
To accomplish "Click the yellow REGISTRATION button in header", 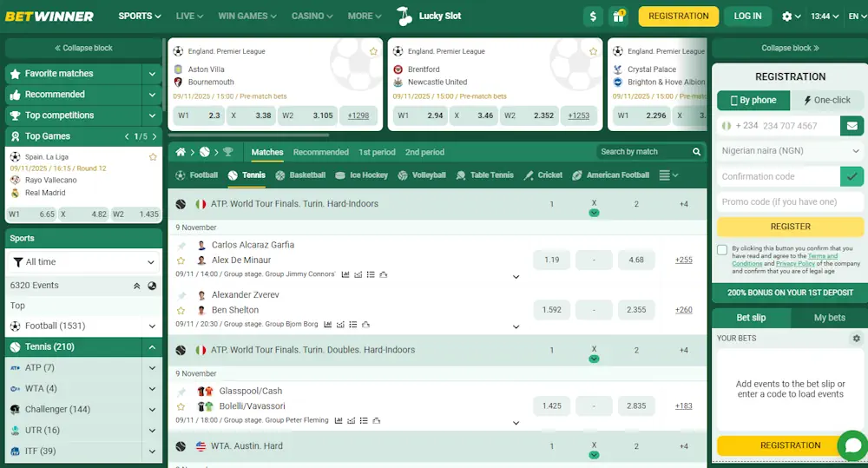I will [678, 16].
